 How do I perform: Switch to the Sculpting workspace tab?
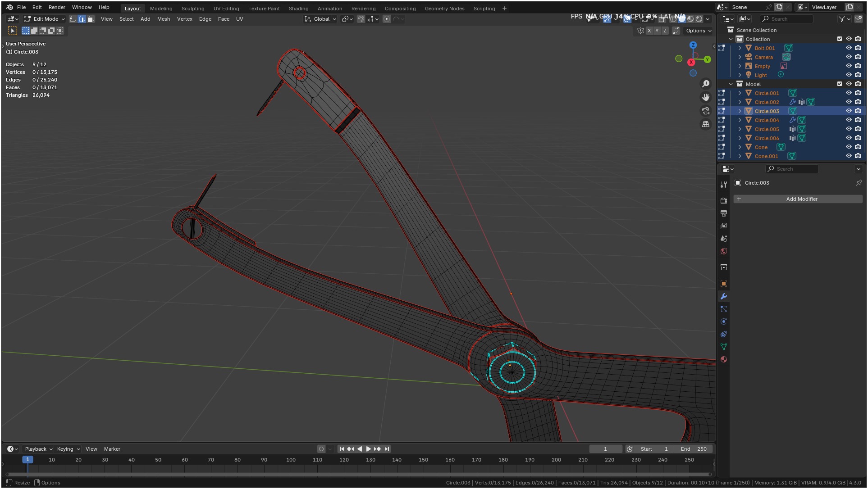[193, 9]
